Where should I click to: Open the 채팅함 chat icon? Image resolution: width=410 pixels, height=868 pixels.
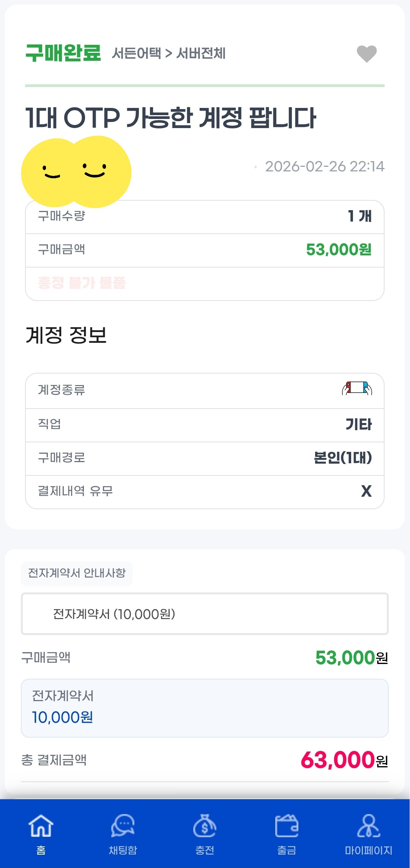[x=123, y=826]
